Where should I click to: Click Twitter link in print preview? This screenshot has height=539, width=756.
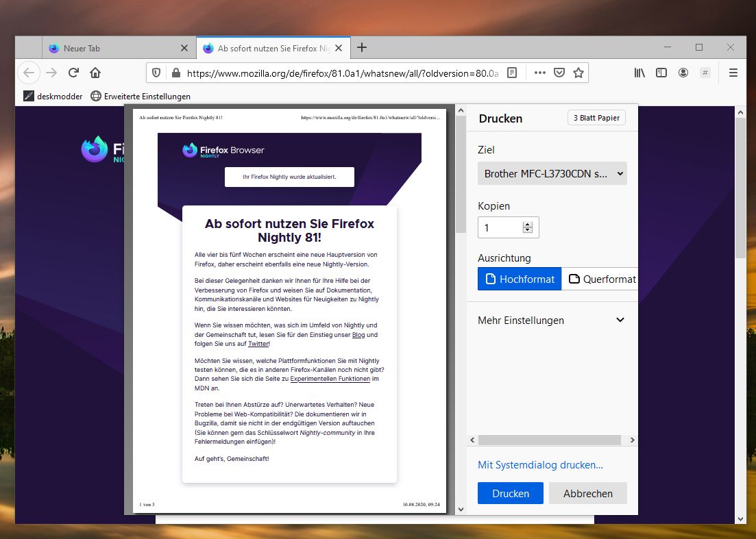[258, 344]
